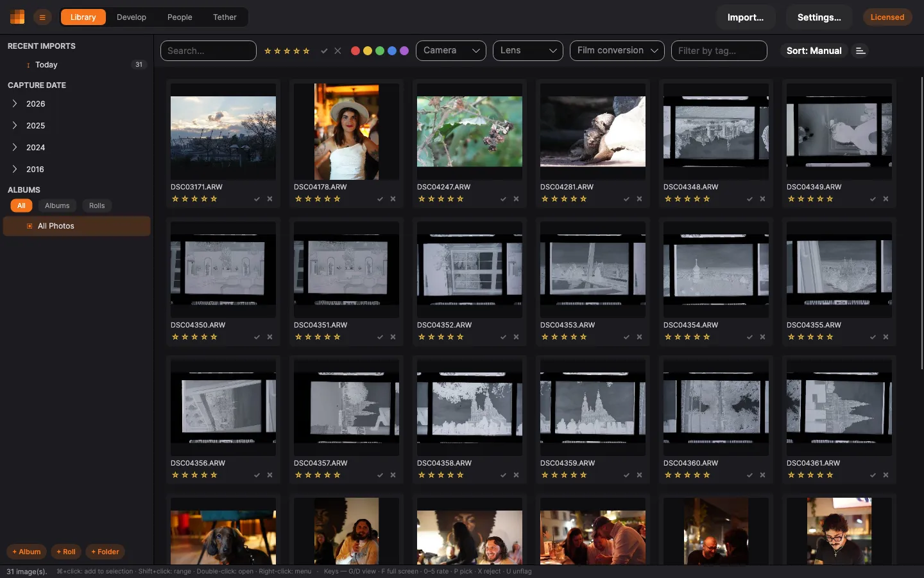Mark DSC04178.ARW as picked
The image size is (924, 578).
coord(380,199)
